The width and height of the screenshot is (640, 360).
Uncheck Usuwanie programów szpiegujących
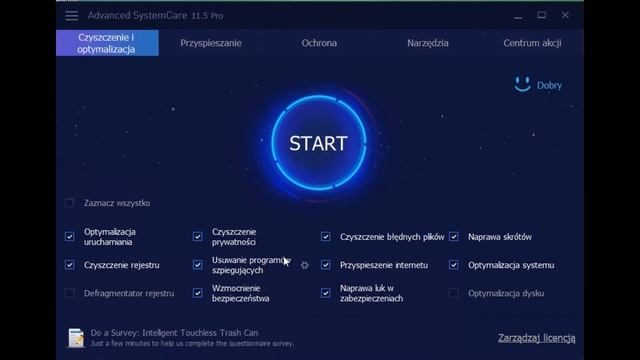tap(198, 265)
